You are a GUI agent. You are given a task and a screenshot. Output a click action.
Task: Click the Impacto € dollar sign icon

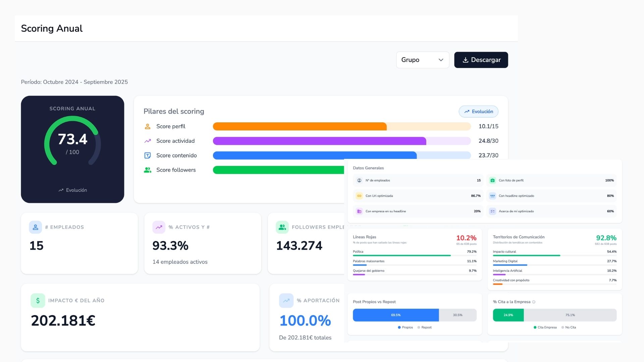(x=38, y=301)
